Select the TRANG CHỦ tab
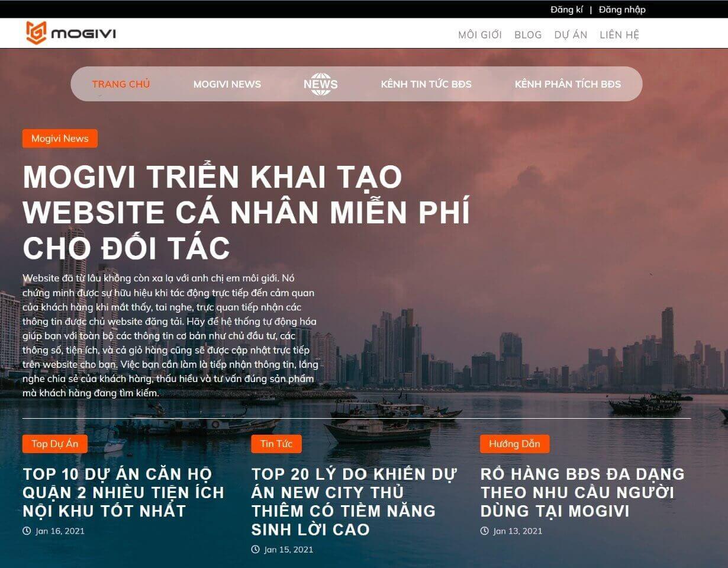728x568 pixels. tap(121, 84)
